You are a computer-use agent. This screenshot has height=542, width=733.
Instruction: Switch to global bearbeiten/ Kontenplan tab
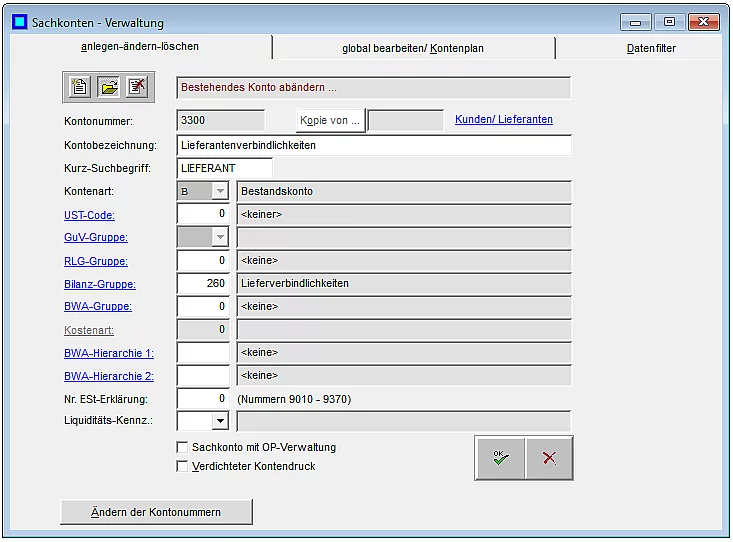point(412,48)
